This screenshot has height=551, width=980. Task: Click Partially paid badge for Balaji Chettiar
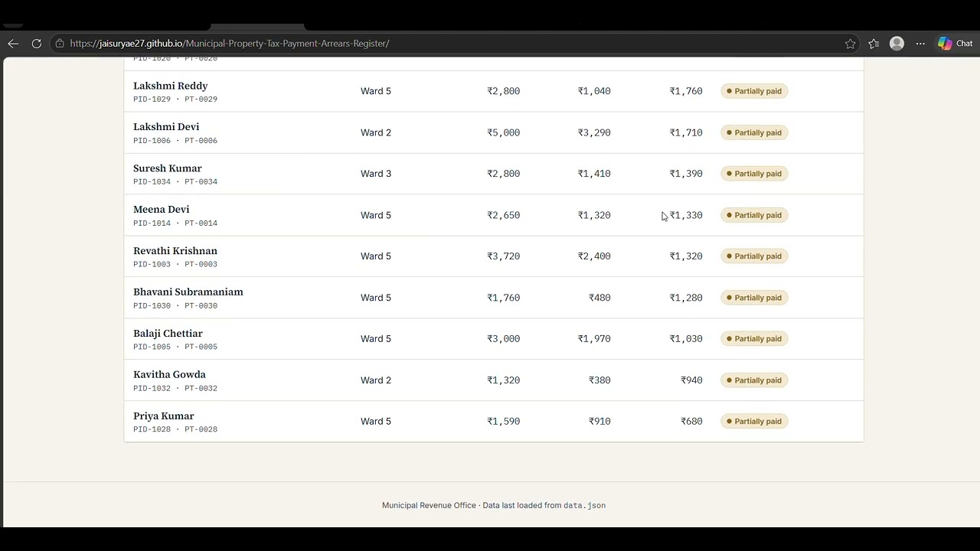(754, 339)
